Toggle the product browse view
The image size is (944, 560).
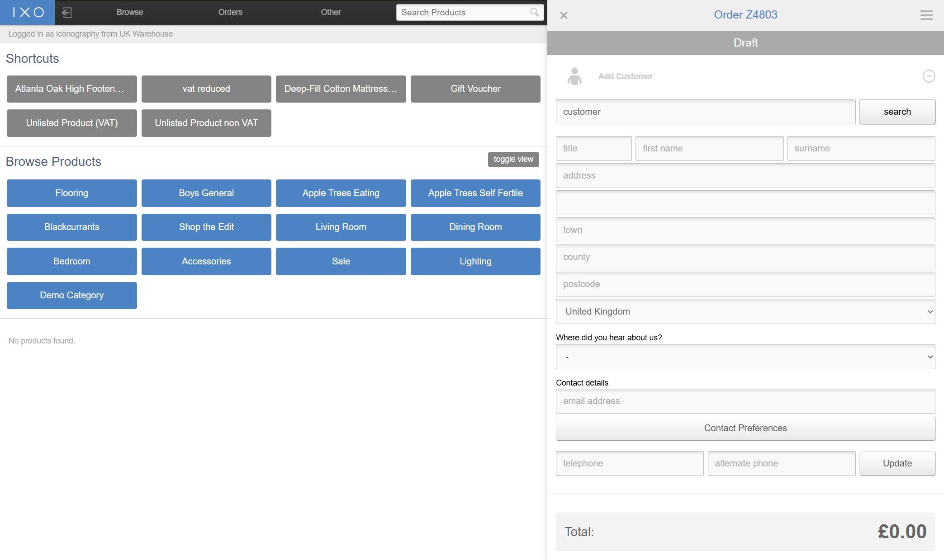coord(513,159)
